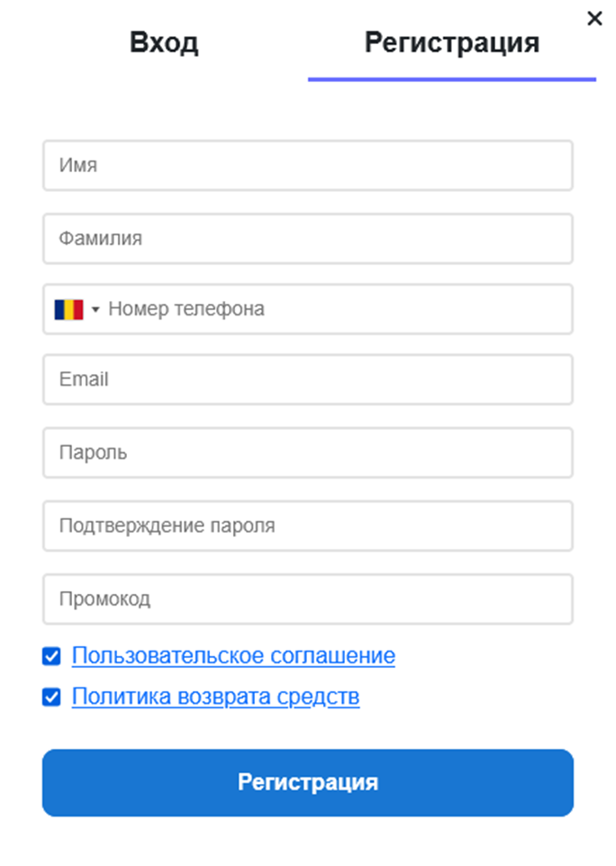Select the Пароль input field
The height and width of the screenshot is (866, 616).
(x=308, y=452)
